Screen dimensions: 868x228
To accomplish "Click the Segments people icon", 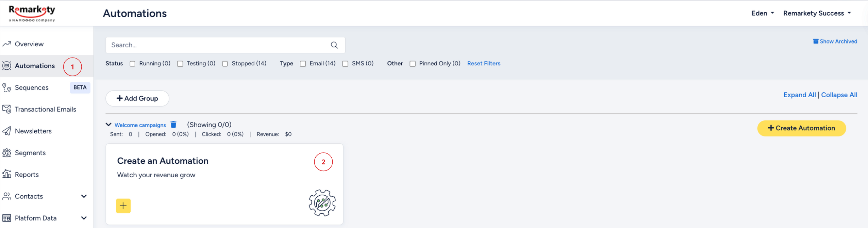I will coord(7,153).
